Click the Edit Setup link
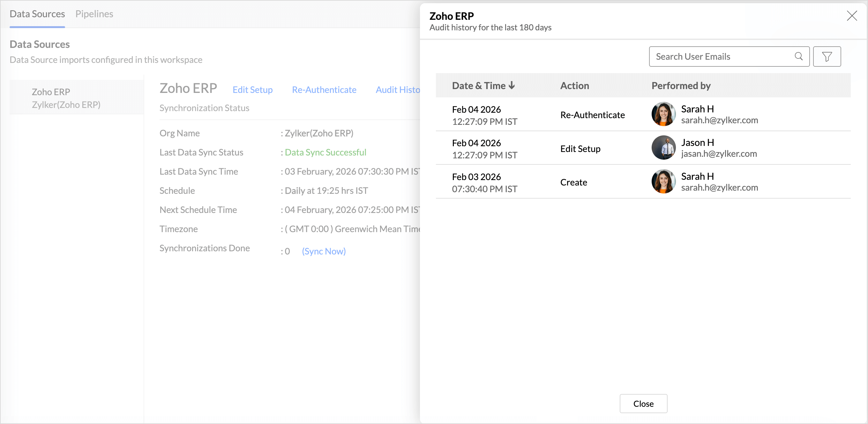 252,90
